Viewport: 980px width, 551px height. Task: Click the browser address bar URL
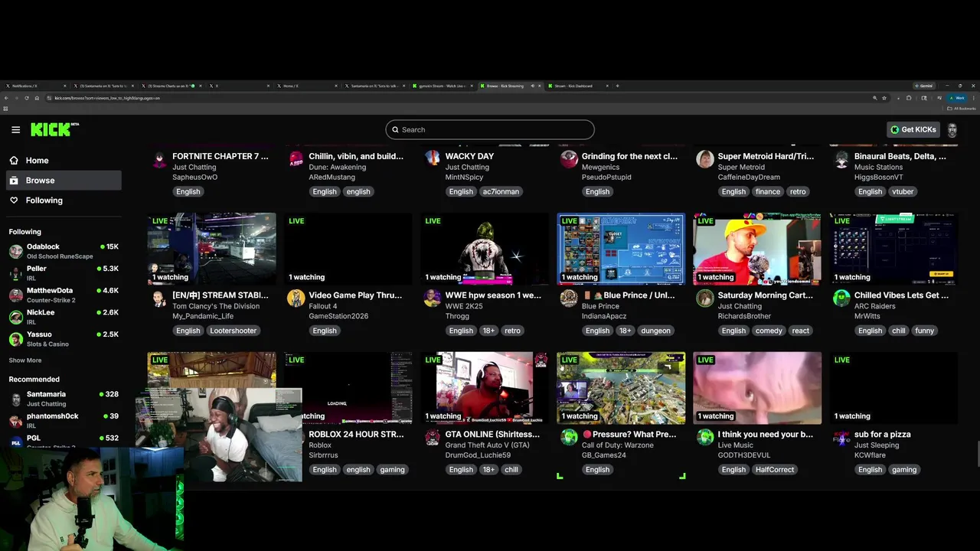point(107,98)
